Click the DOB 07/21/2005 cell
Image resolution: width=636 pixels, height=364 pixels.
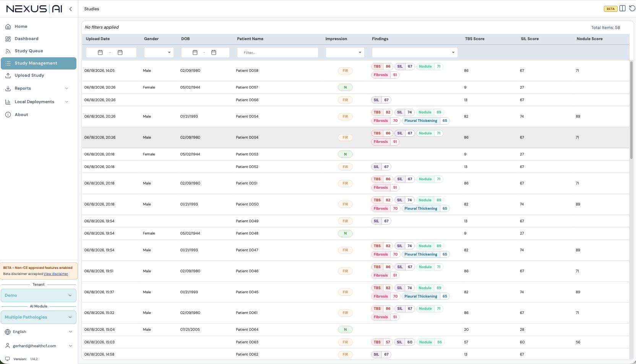coord(190,330)
